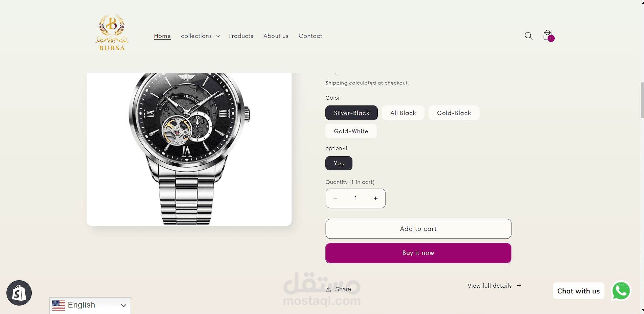Open the English language selector dropdown
Screen dimensions: 644x314
tap(90, 305)
